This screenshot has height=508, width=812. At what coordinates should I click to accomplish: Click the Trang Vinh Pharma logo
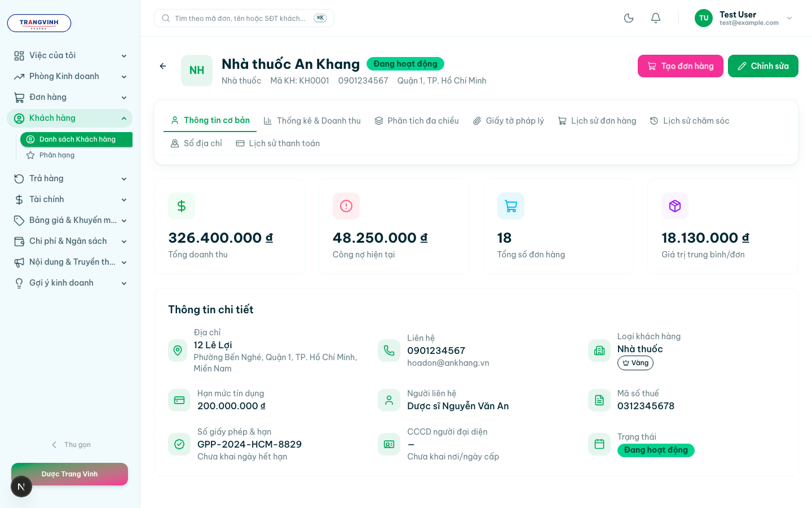coord(39,23)
